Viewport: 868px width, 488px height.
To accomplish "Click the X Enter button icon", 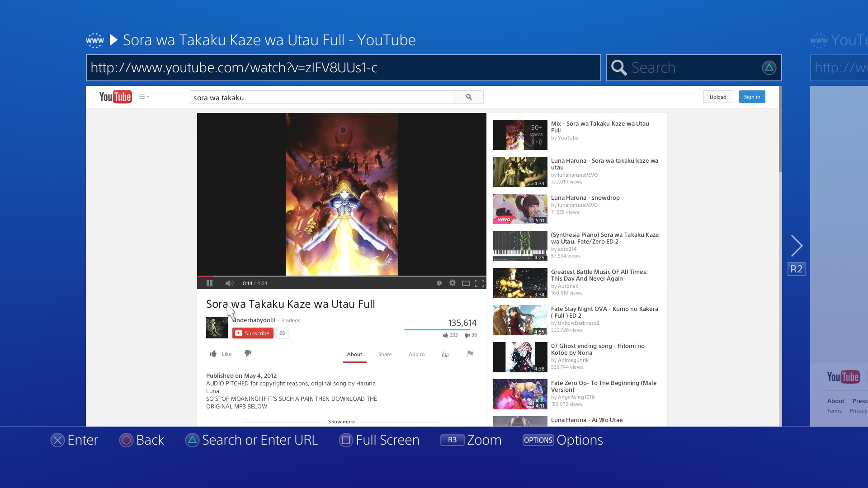I will tap(57, 440).
